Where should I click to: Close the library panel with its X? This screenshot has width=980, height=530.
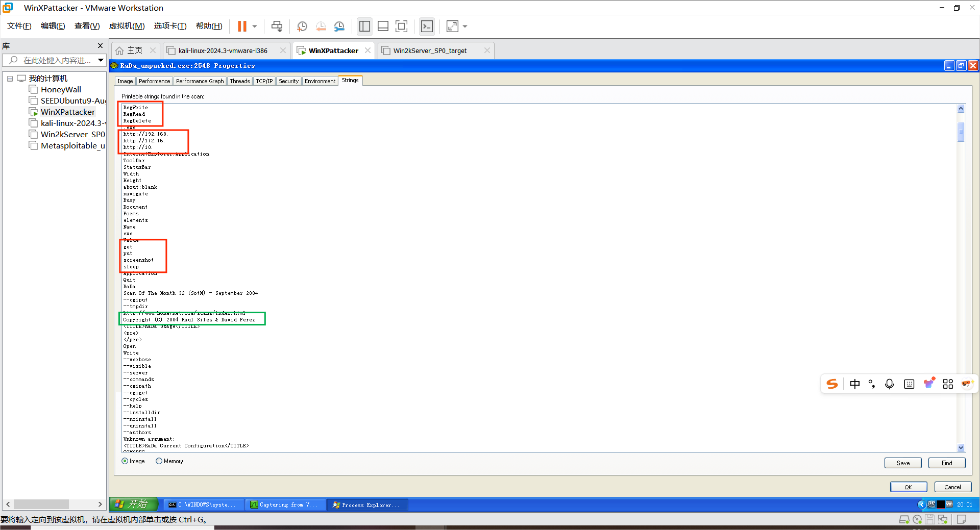pos(100,46)
